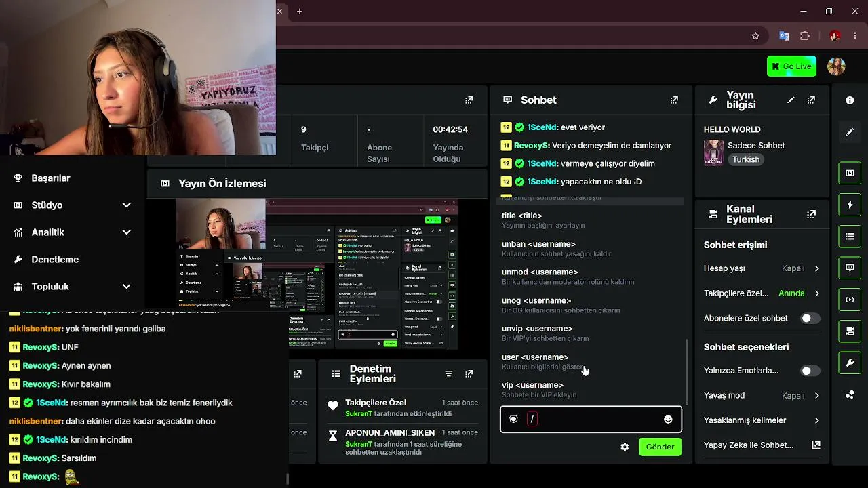Open Yasaklanmış kelimeler chevron
This screenshot has height=488, width=868.
(816, 420)
